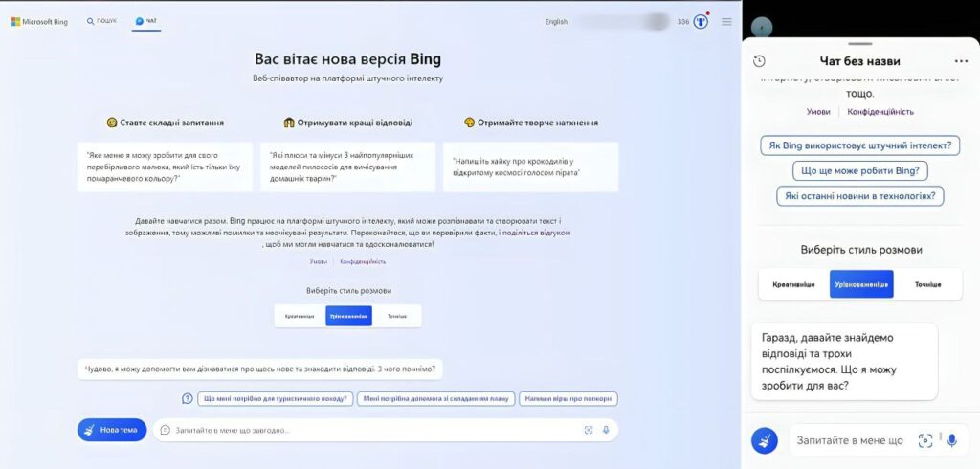Open the rewards trophy icon

tap(701, 22)
